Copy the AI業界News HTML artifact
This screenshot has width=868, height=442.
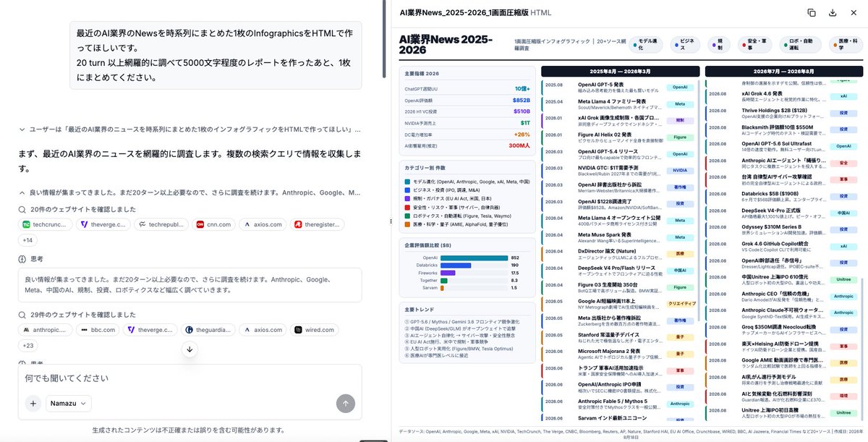coord(812,12)
